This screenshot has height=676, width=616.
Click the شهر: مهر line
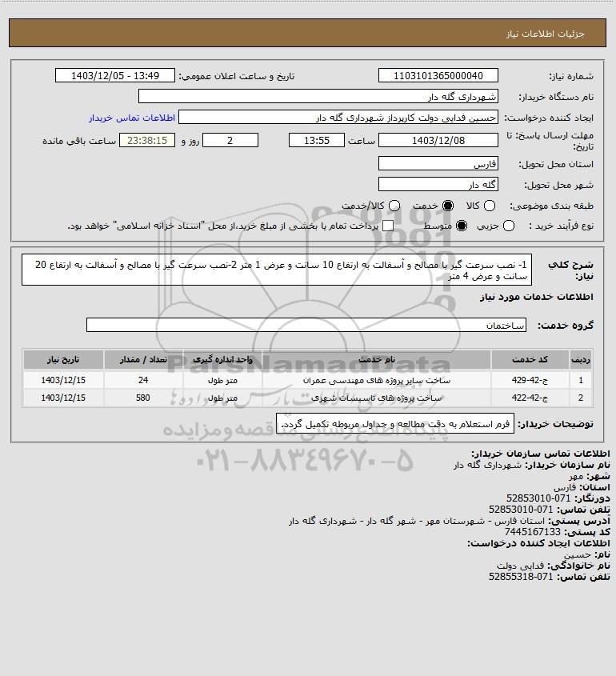(x=589, y=476)
